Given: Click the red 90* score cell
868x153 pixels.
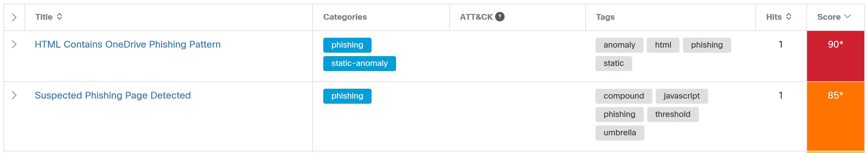Looking at the screenshot, I should coord(835,56).
